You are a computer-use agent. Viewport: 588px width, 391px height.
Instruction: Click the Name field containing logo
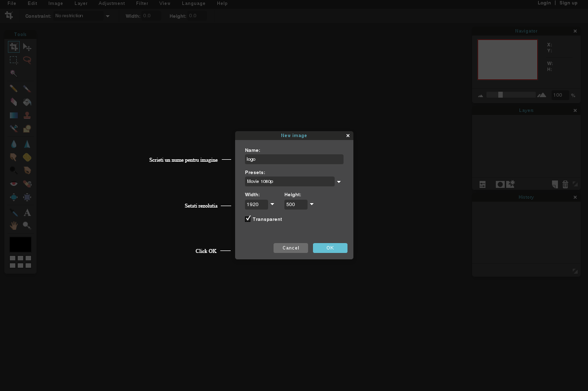coord(294,159)
